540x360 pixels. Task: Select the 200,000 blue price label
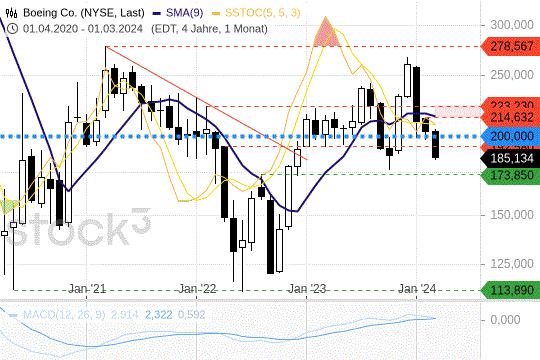click(x=510, y=136)
